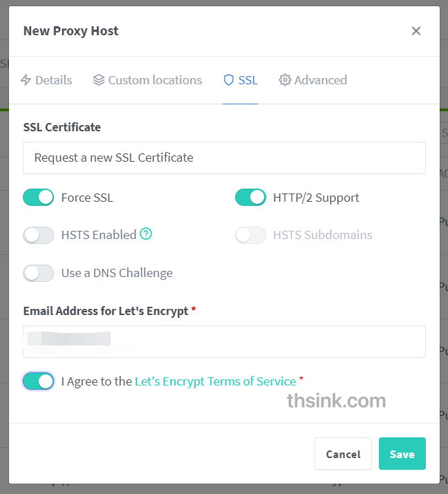
Task: Open Let's Encrypt Terms of Service link
Action: [215, 381]
